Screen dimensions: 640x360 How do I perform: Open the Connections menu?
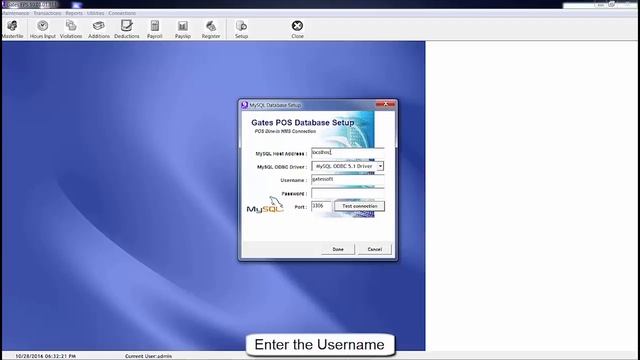click(122, 13)
